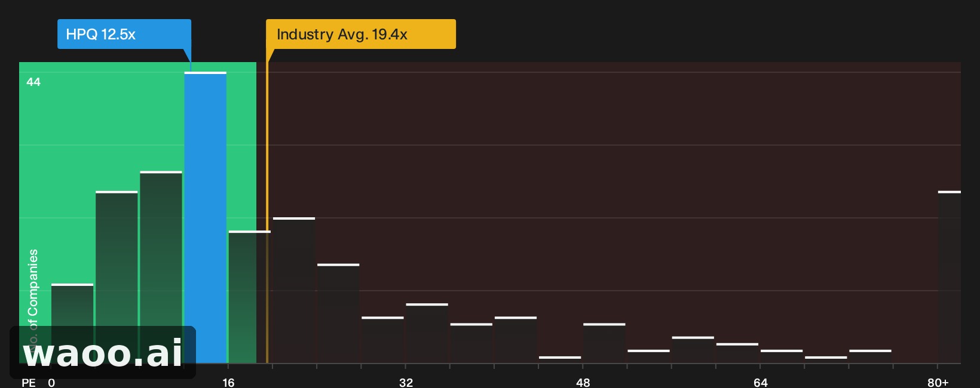Click the bar just right of industry average line

tap(294, 291)
